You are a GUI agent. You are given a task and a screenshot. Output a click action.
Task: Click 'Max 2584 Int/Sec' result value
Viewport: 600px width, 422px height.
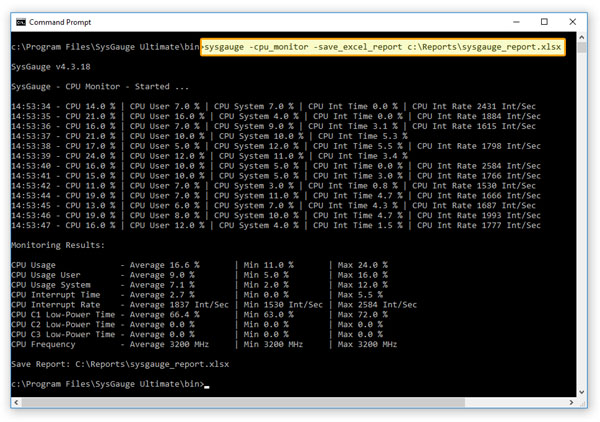click(377, 305)
